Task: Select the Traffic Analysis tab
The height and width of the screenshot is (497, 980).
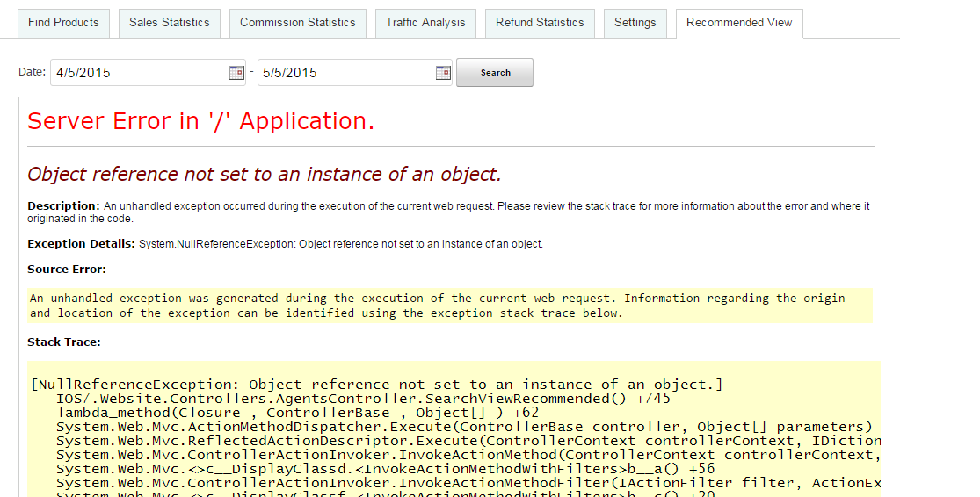Action: (x=425, y=23)
